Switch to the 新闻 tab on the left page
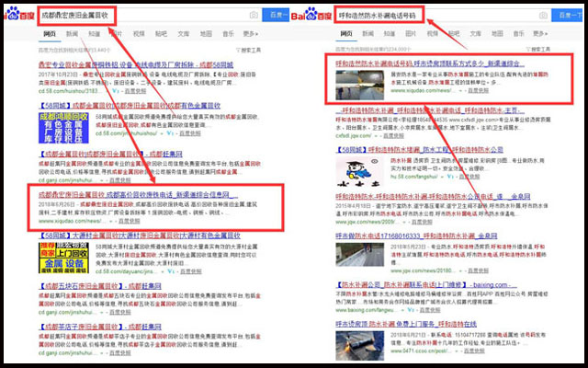 tap(72, 34)
